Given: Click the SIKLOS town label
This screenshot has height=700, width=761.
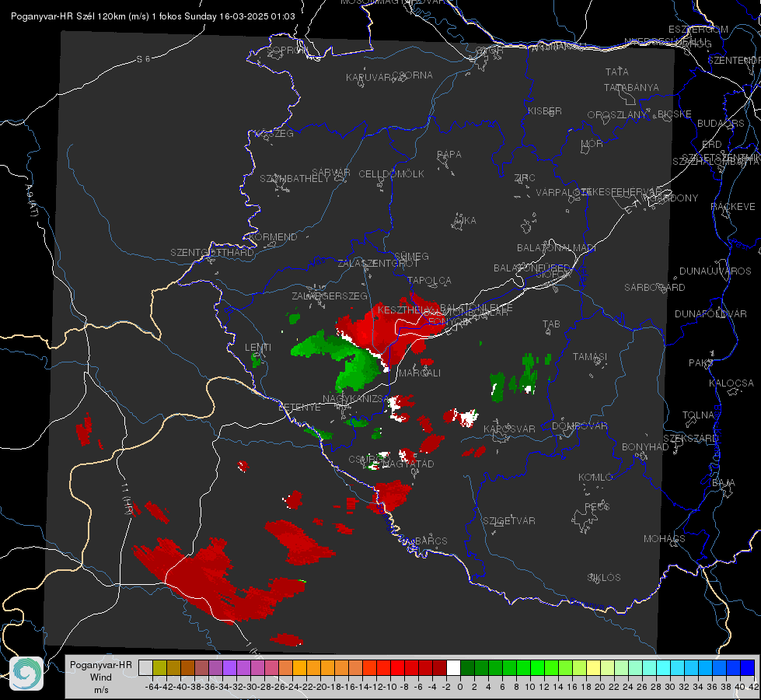Looking at the screenshot, I should (x=604, y=578).
